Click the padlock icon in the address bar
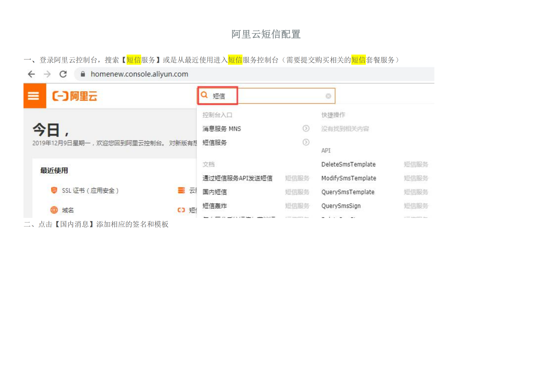The height and width of the screenshot is (392, 555). [x=83, y=74]
